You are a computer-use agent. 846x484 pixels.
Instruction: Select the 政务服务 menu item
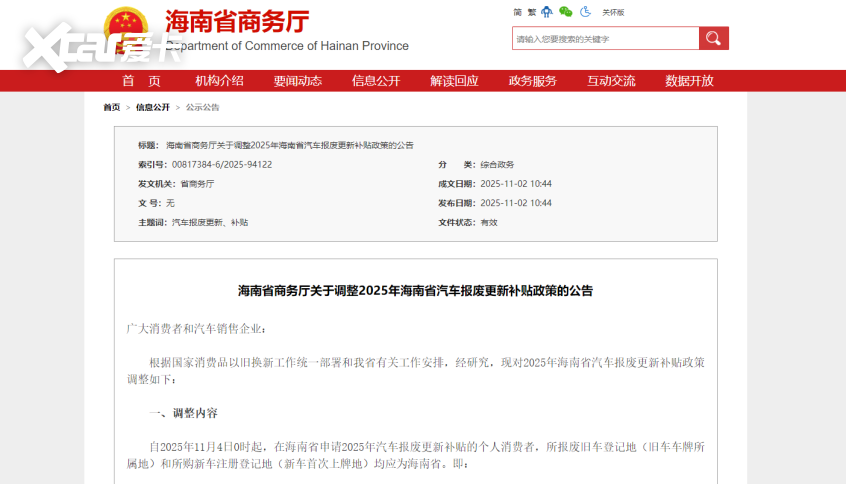(x=532, y=81)
